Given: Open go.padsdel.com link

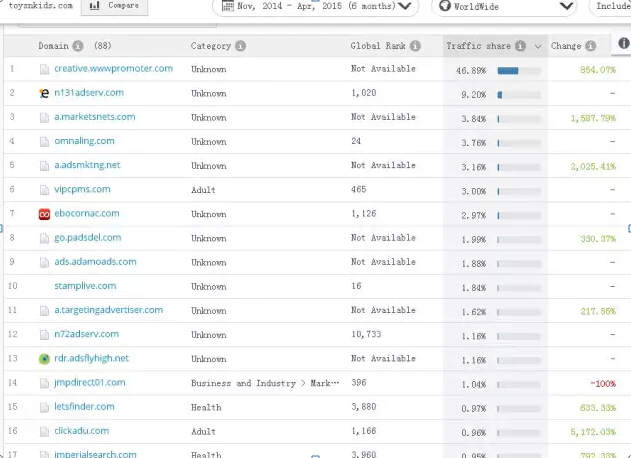Looking at the screenshot, I should point(88,237).
